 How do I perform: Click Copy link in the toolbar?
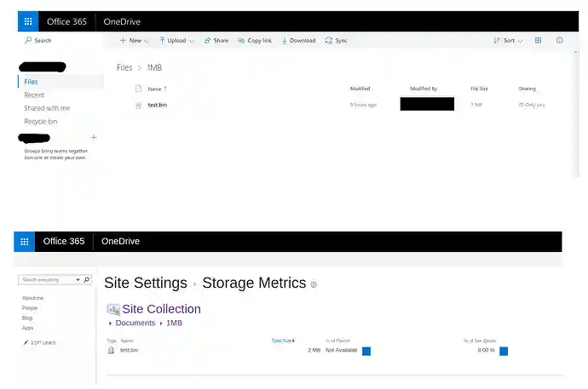[x=255, y=41]
